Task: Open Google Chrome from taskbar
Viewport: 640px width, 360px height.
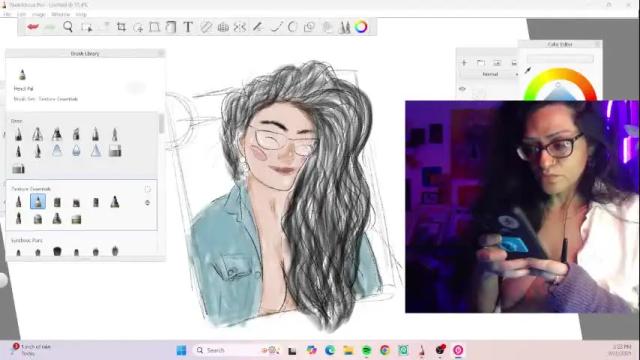Action: (x=384, y=350)
